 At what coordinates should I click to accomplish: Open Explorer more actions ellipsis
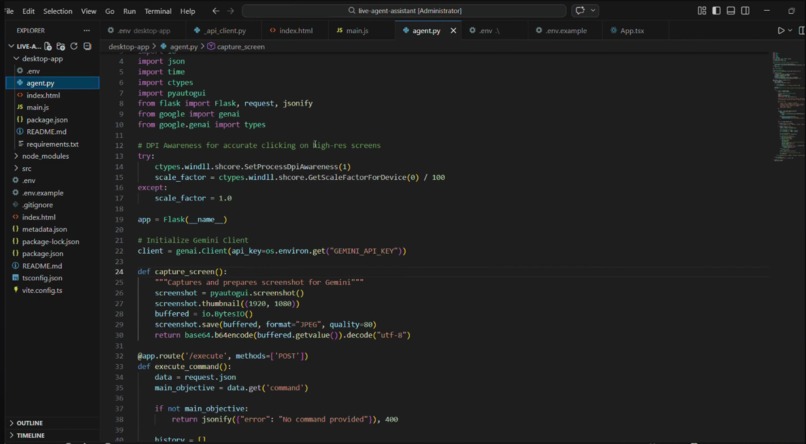pyautogui.click(x=86, y=31)
